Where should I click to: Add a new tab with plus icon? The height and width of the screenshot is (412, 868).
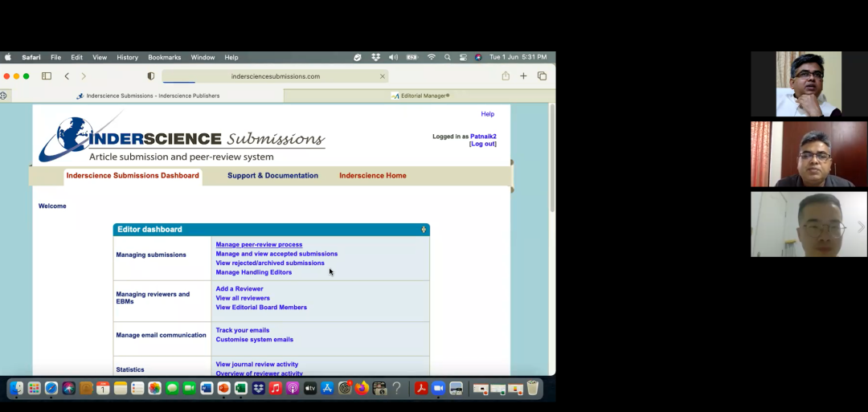tap(523, 75)
